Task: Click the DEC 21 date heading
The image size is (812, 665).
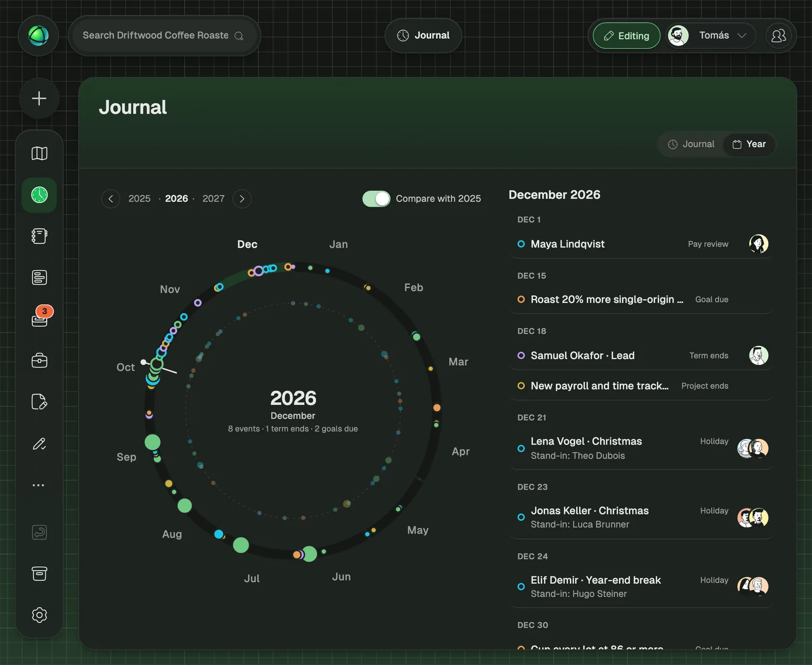Action: point(532,417)
